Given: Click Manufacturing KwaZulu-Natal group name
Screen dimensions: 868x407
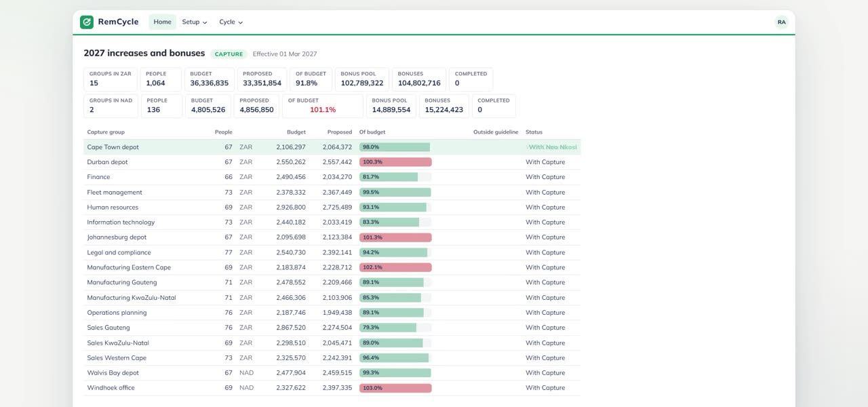Looking at the screenshot, I should 132,298.
